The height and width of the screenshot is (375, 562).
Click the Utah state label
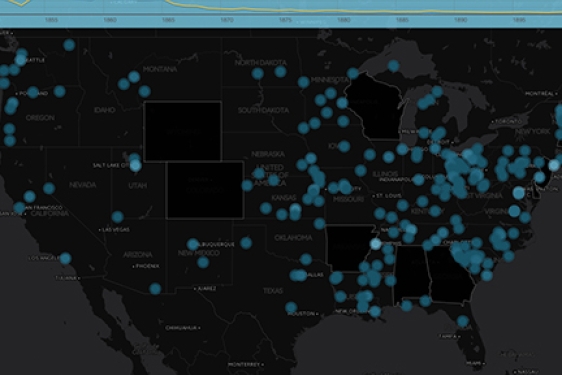(x=138, y=186)
